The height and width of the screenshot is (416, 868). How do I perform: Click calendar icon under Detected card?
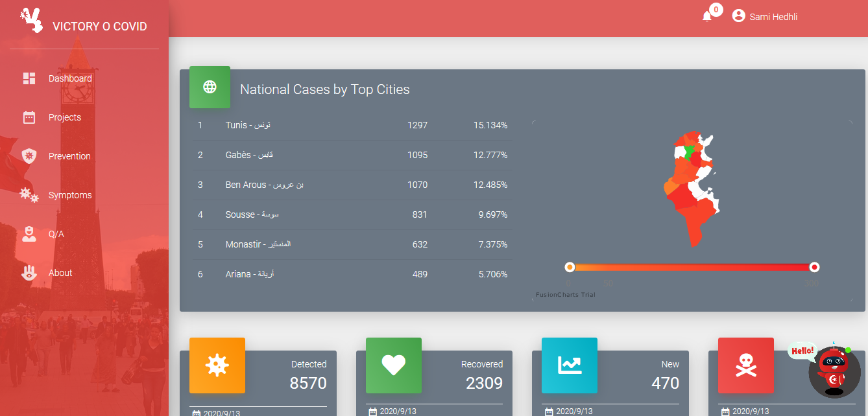(x=197, y=412)
